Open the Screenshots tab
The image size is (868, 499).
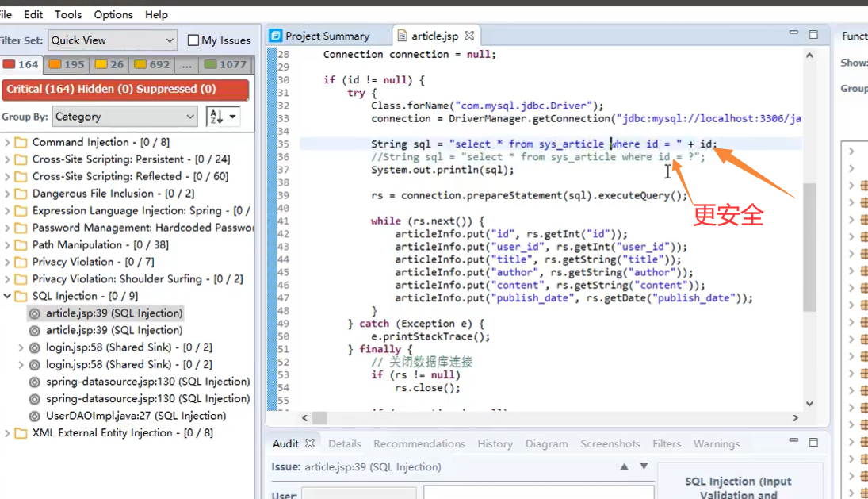coord(610,443)
